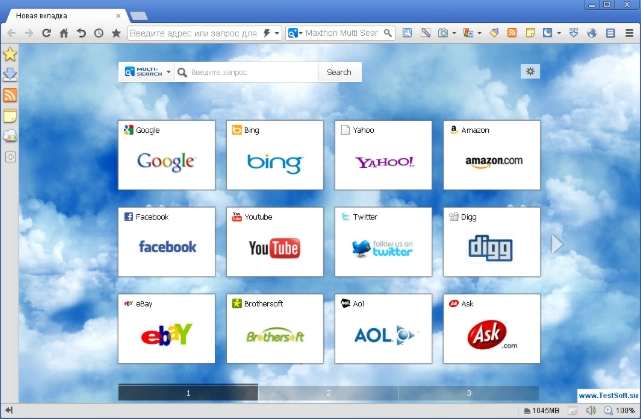Open the Ask tile
Image resolution: width=641 pixels, height=419 pixels.
point(492,329)
